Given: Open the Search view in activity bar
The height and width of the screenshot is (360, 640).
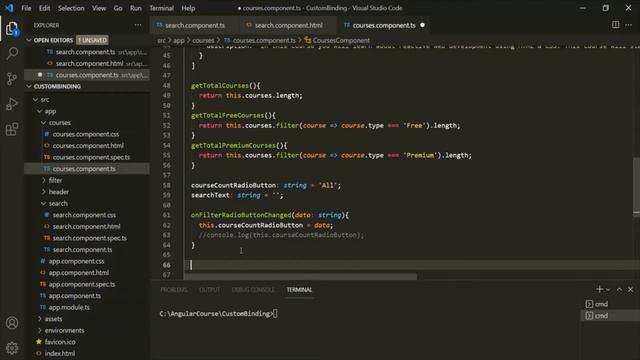Looking at the screenshot, I should (12, 53).
